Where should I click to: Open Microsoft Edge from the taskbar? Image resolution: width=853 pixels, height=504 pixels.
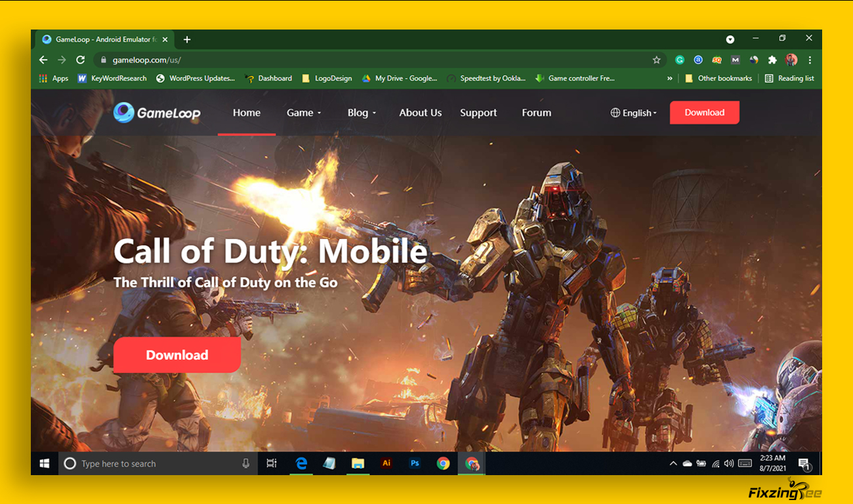pos(301,463)
